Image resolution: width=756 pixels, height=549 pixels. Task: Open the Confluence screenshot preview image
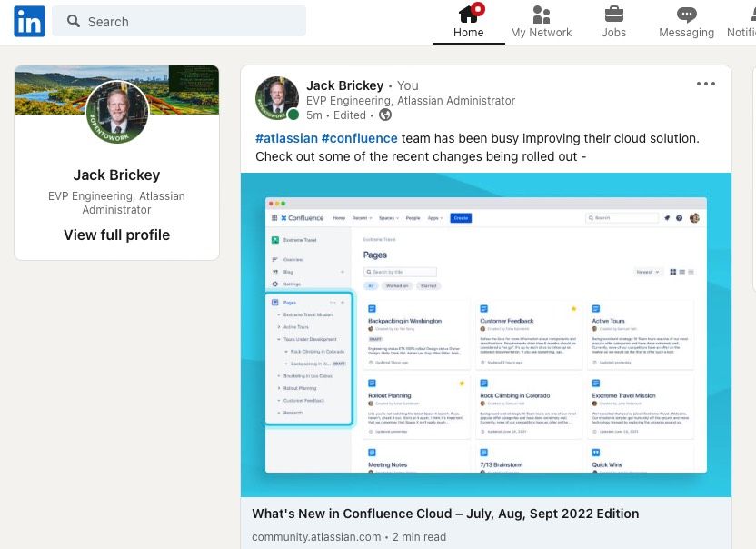(x=486, y=334)
